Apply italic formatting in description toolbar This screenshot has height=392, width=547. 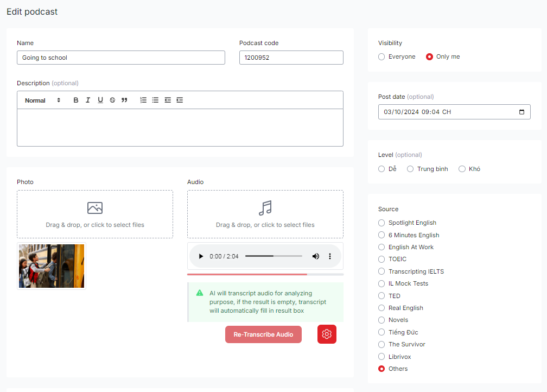[x=88, y=100]
